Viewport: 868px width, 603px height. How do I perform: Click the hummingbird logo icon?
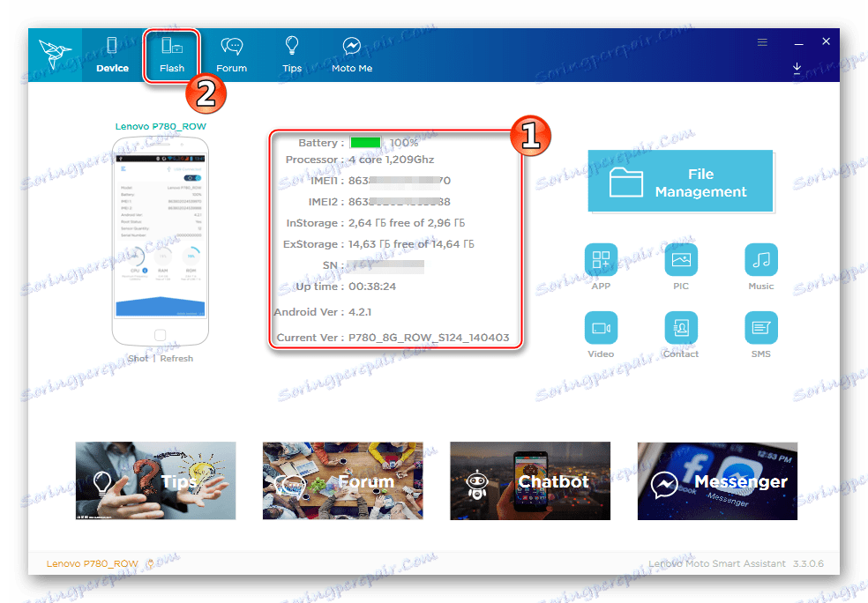(x=55, y=55)
